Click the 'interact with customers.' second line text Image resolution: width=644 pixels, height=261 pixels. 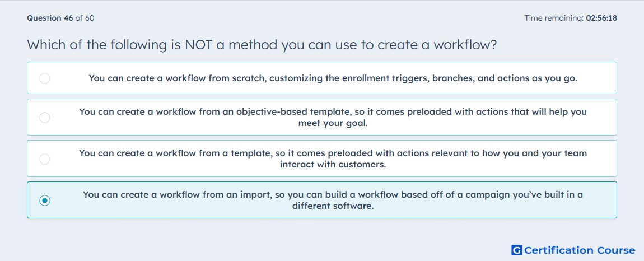point(333,165)
